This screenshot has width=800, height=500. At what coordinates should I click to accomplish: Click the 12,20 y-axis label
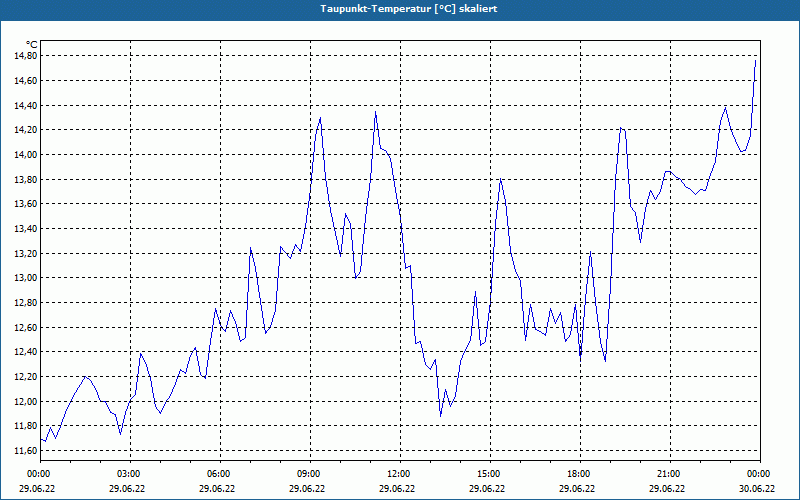click(25, 377)
